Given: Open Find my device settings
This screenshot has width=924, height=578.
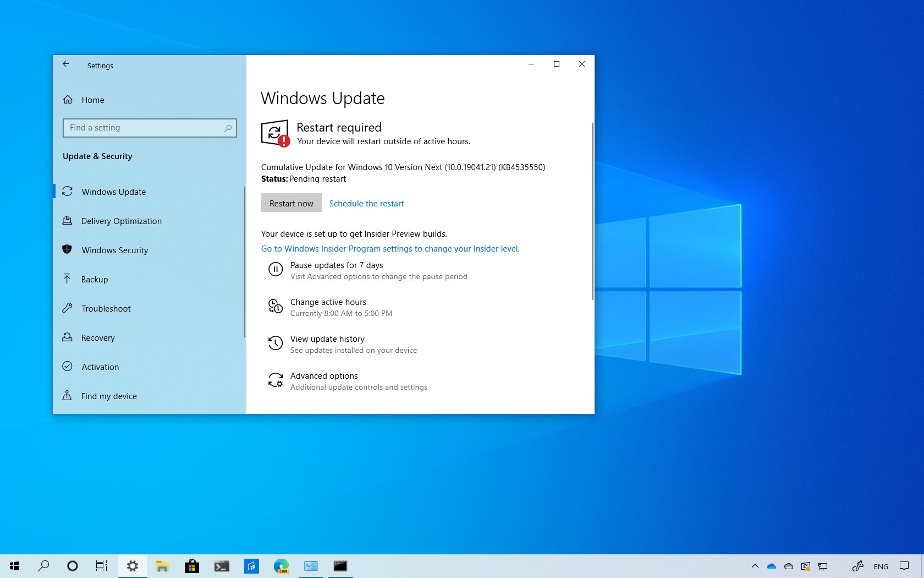Looking at the screenshot, I should [109, 396].
